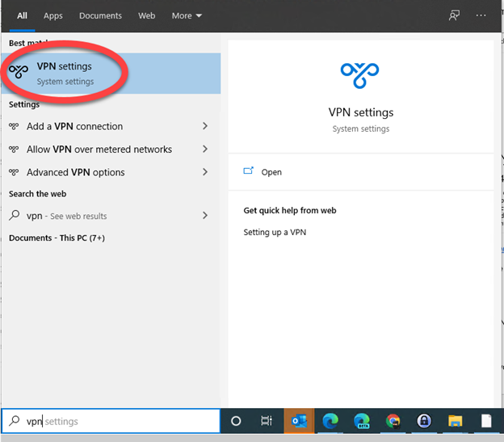
Task: Open Outlook from the taskbar
Action: [299, 421]
